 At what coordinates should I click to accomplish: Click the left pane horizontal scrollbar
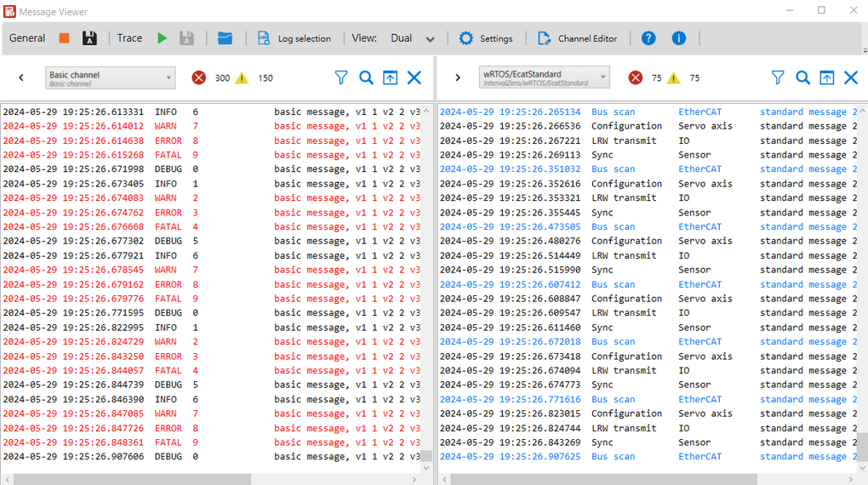[x=213, y=479]
